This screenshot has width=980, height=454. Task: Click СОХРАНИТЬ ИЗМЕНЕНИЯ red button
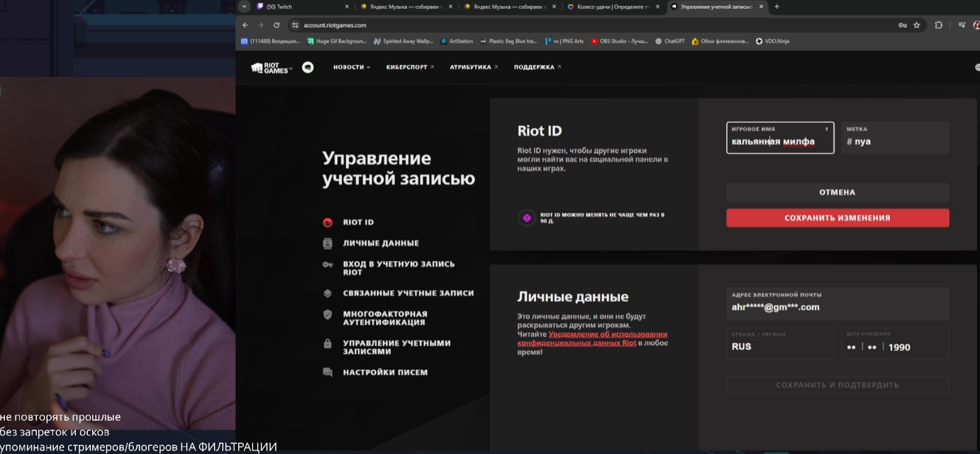tap(838, 218)
